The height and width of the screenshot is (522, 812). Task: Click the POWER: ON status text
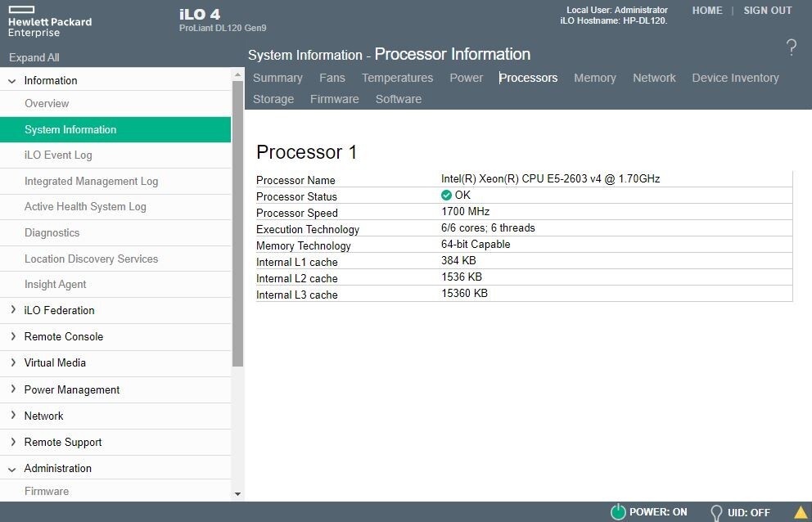point(657,512)
